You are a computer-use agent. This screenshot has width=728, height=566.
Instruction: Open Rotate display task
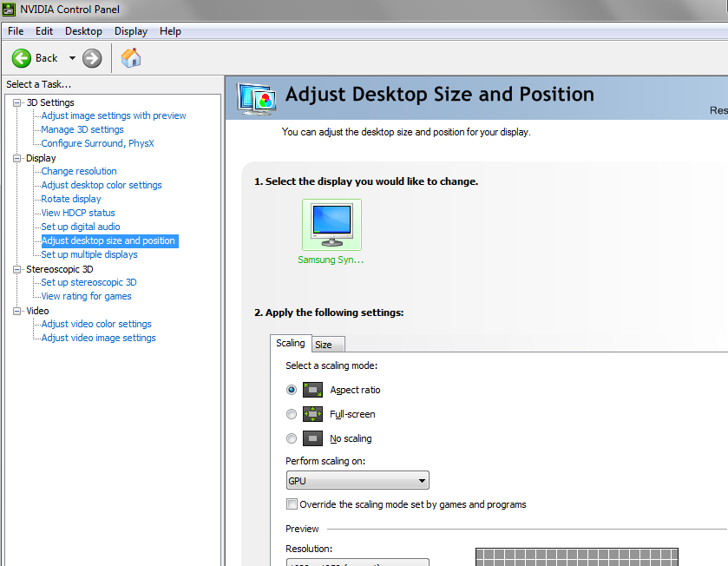click(x=70, y=199)
